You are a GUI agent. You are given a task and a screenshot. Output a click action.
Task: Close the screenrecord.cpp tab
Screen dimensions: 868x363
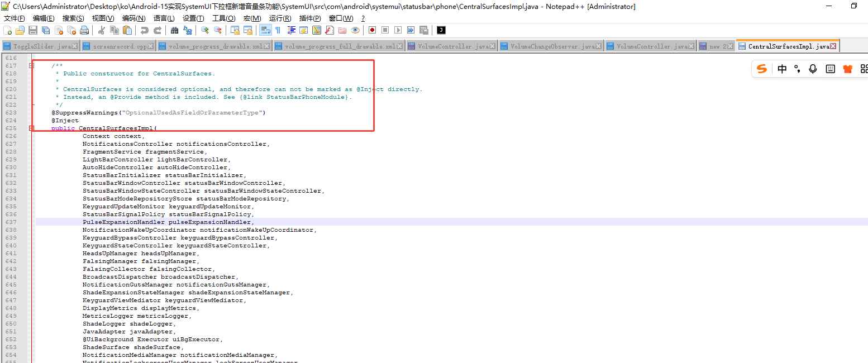(x=151, y=46)
